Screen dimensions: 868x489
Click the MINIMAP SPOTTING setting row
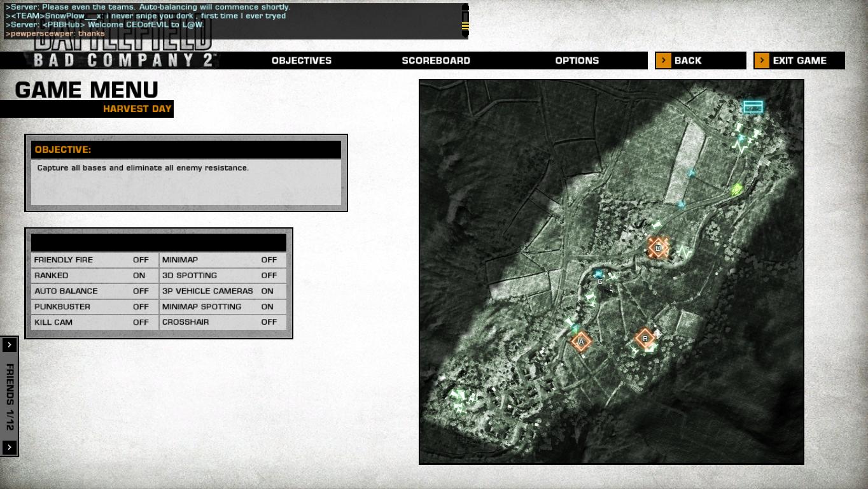pos(223,306)
